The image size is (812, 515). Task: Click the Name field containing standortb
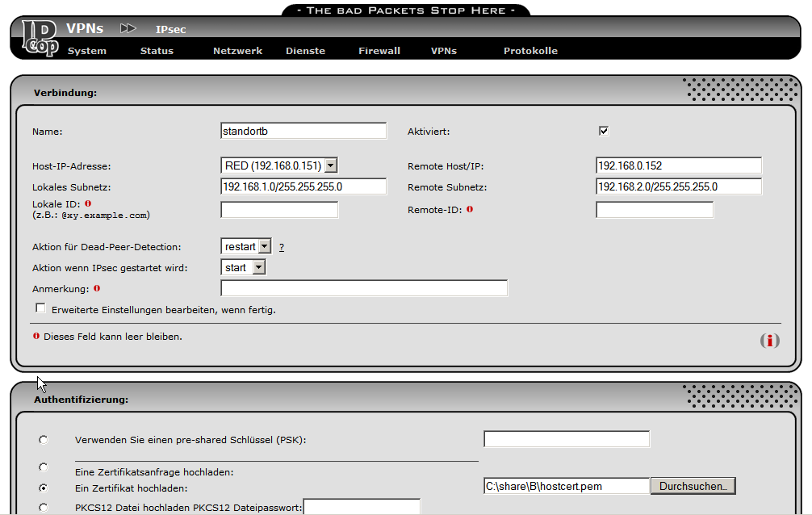click(303, 131)
